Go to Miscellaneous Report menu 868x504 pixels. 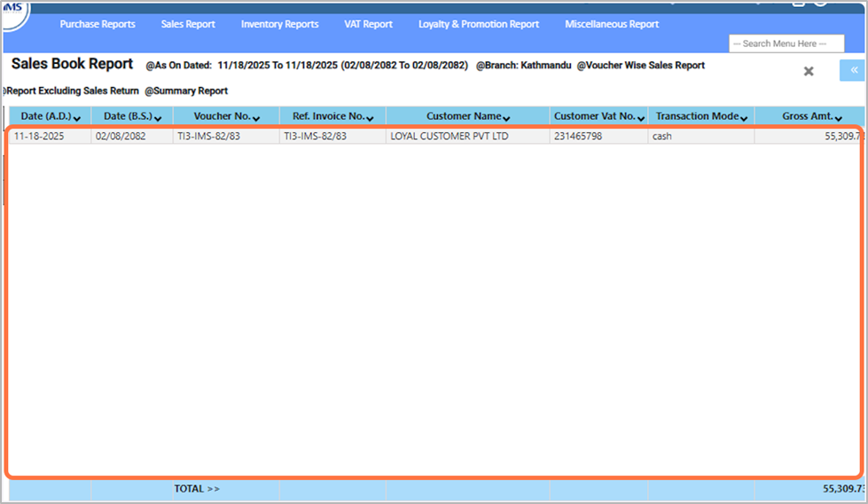(612, 24)
